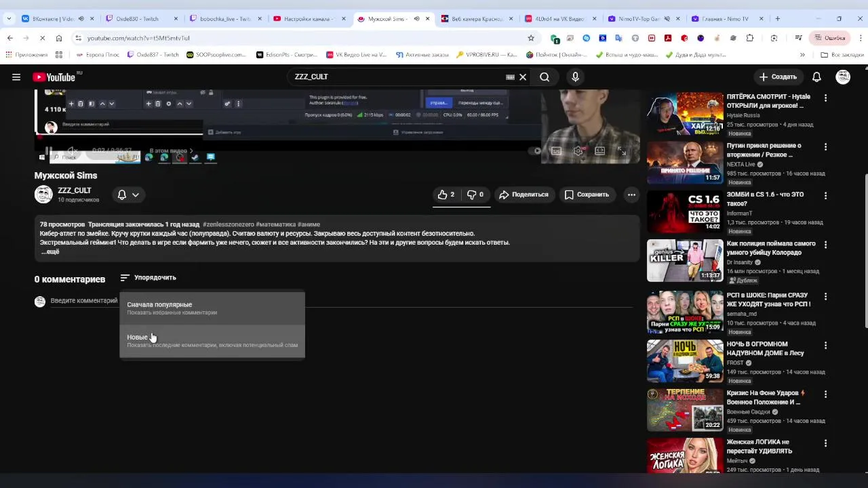Screen dimensions: 868x488
Task: Toggle subtitles in the player
Action: [x=557, y=151]
